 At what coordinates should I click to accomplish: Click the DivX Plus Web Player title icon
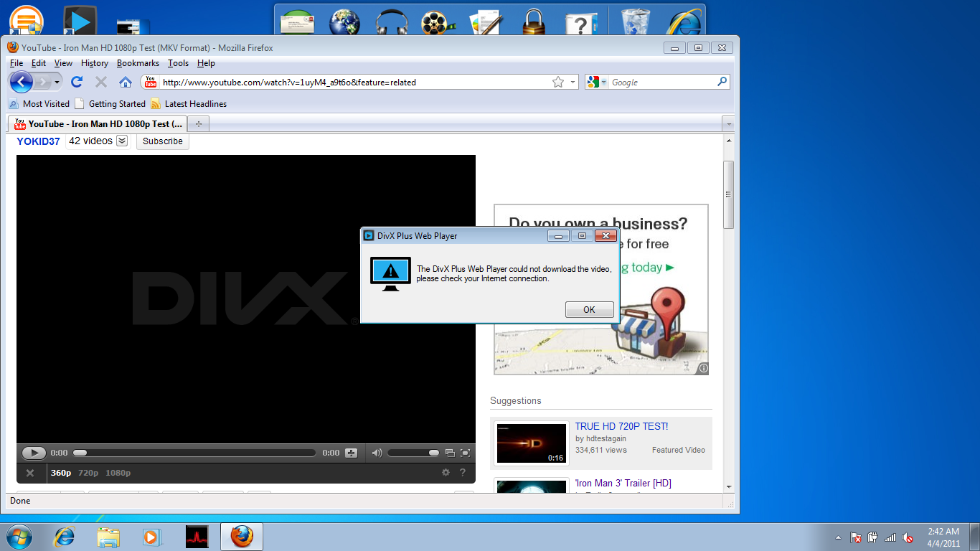369,235
